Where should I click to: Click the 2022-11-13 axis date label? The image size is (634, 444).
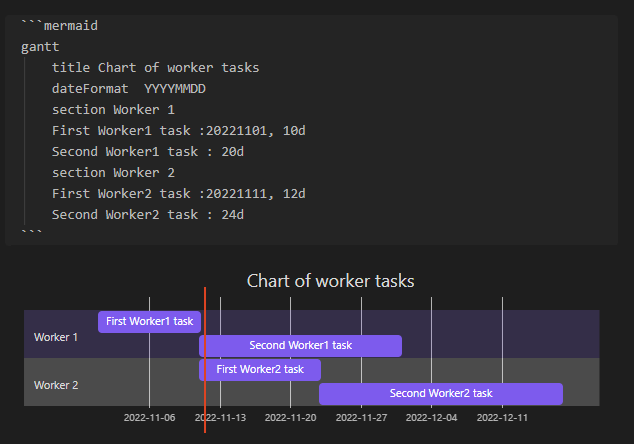pyautogui.click(x=220, y=418)
